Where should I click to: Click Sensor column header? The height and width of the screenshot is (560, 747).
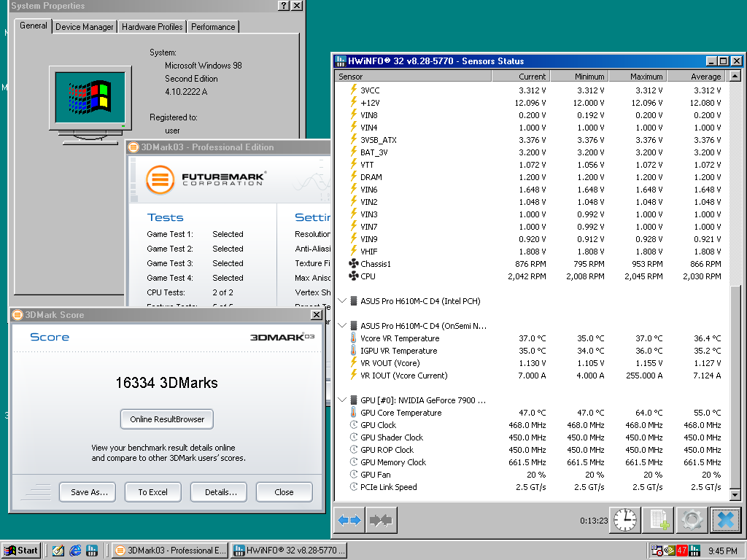[413, 76]
